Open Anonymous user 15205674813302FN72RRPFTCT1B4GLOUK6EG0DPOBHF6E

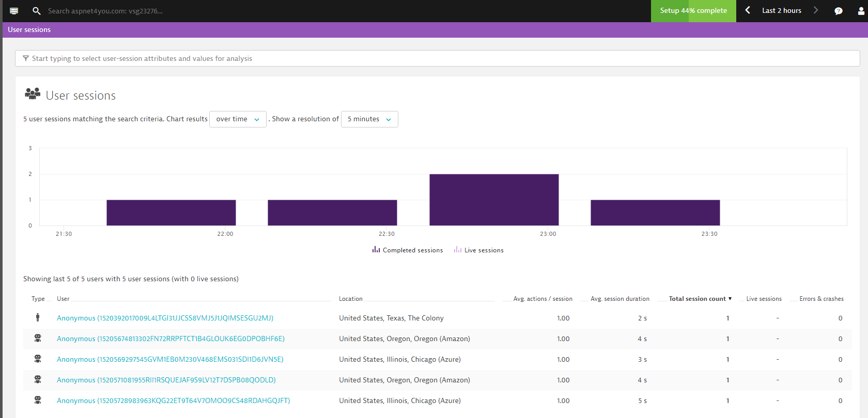171,339
